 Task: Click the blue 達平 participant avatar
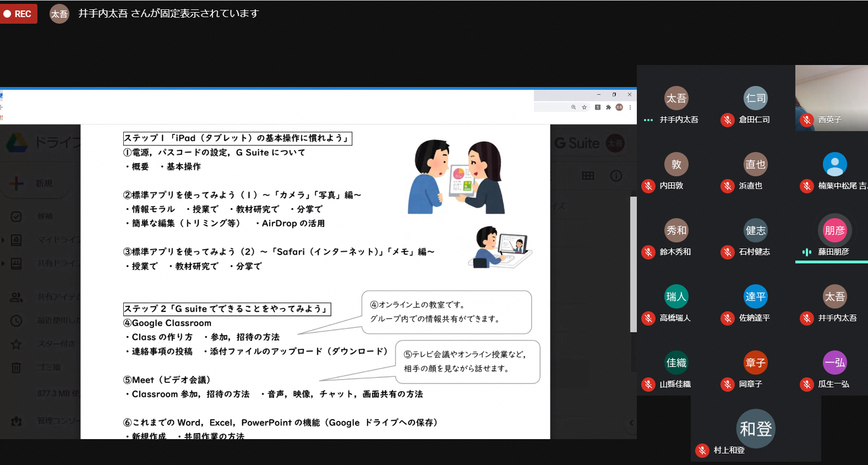click(756, 296)
